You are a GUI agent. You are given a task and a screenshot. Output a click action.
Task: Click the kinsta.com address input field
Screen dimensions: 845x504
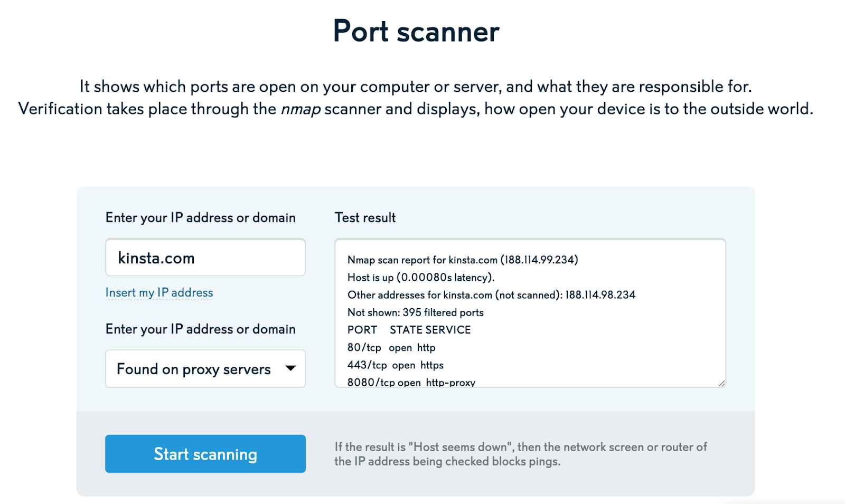point(205,258)
